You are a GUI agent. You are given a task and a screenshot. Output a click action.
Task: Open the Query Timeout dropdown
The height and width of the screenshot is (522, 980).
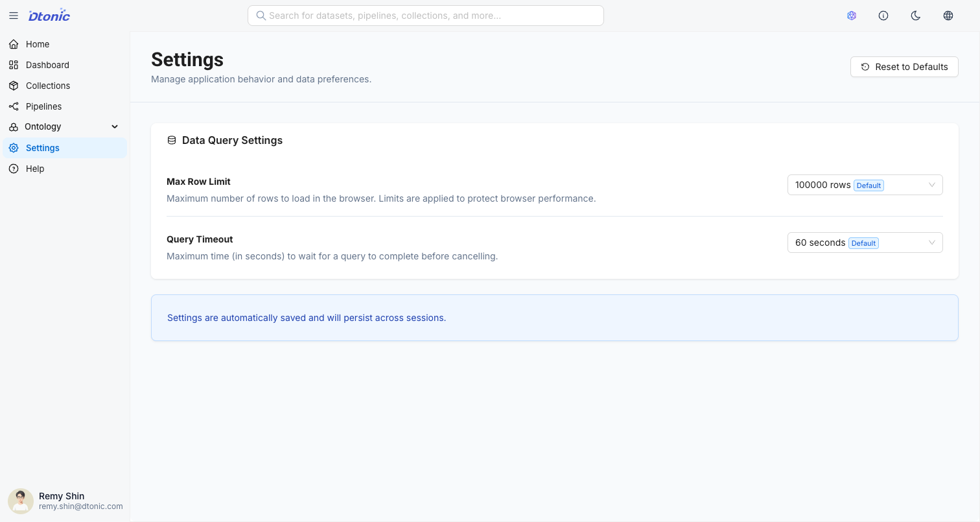click(865, 243)
